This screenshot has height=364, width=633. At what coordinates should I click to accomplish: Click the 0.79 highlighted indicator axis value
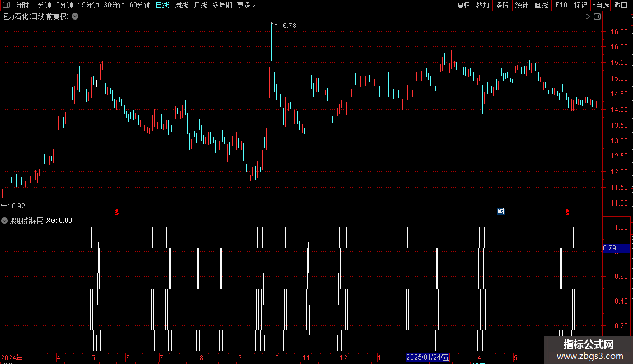point(616,248)
